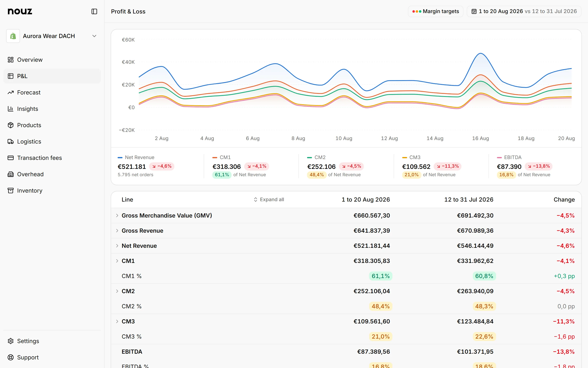The width and height of the screenshot is (588, 368).
Task: Expand the CM1 row chevron
Action: click(117, 261)
